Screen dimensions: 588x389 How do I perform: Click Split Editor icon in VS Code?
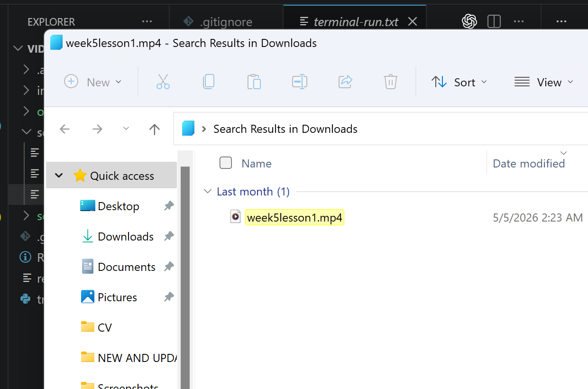coord(494,21)
